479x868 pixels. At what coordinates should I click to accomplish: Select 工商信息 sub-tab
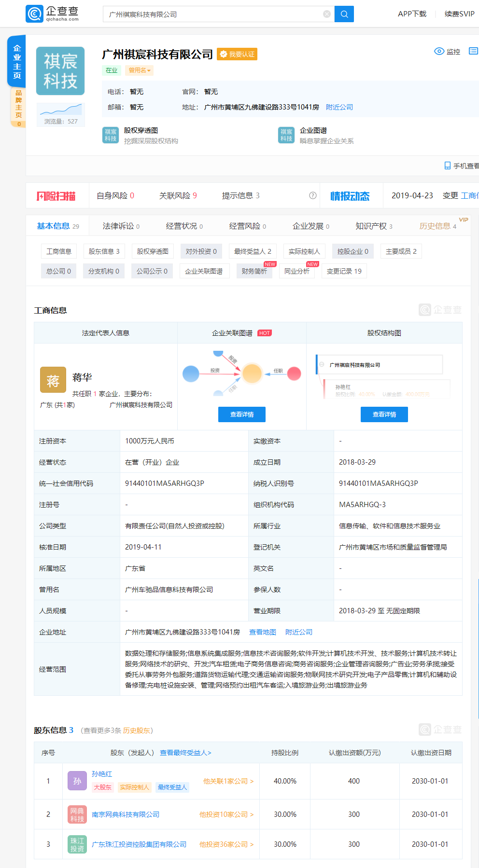59,251
